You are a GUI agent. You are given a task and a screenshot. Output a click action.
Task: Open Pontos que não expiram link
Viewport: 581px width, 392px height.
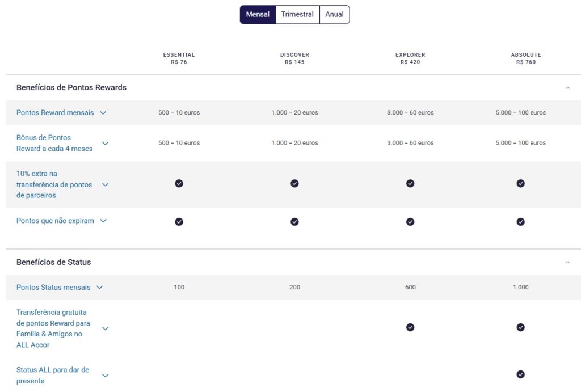click(x=55, y=221)
